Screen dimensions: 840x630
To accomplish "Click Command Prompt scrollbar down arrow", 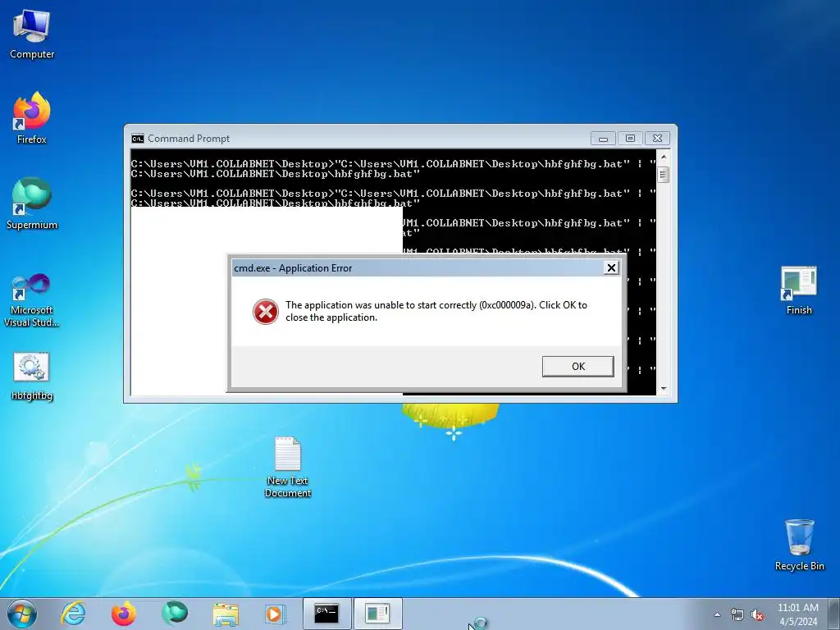I will 663,389.
